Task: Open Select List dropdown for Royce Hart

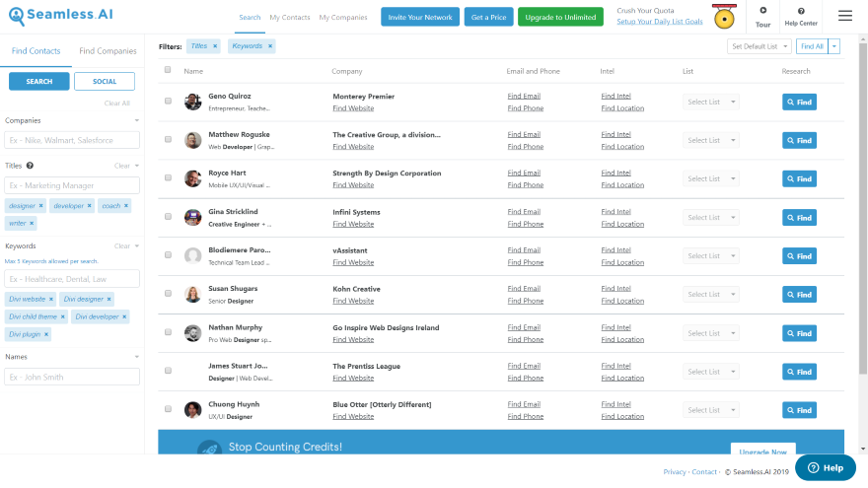Action: (710, 178)
